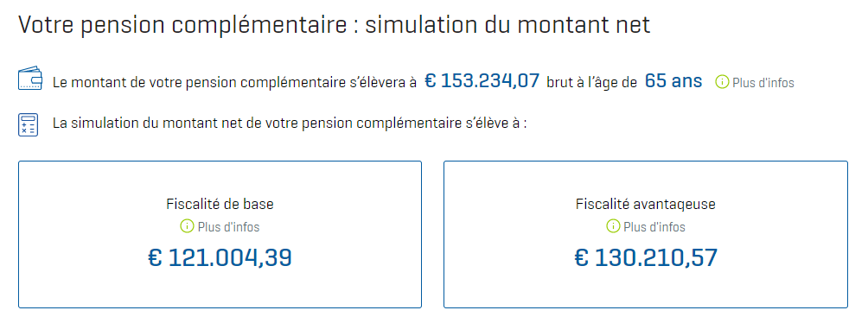The height and width of the screenshot is (323, 868).
Task: Open Plus d'infos under Fiscalité de base
Action: [228, 227]
